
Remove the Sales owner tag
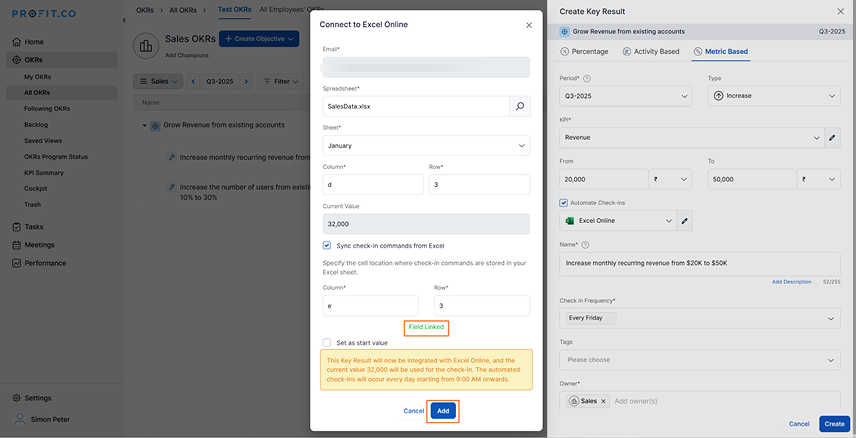(603, 401)
